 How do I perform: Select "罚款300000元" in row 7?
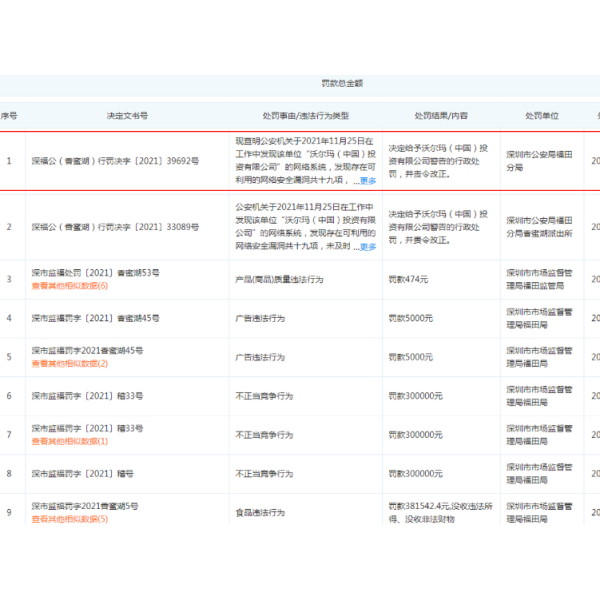416,435
